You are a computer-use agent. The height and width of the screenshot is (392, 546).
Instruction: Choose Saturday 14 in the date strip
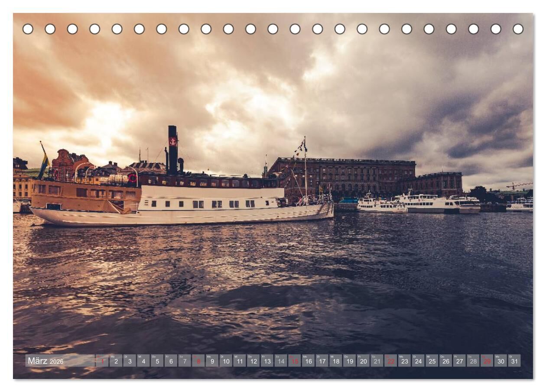click(281, 361)
